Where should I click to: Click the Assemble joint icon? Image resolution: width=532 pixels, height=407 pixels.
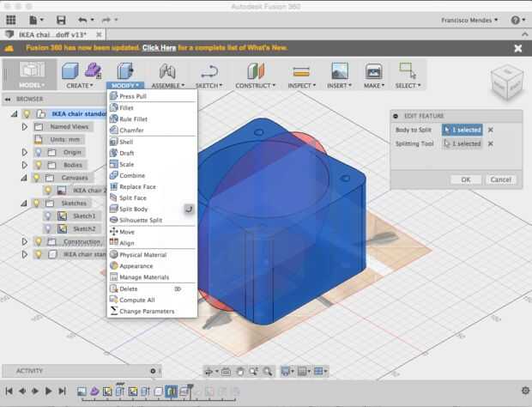(x=167, y=71)
